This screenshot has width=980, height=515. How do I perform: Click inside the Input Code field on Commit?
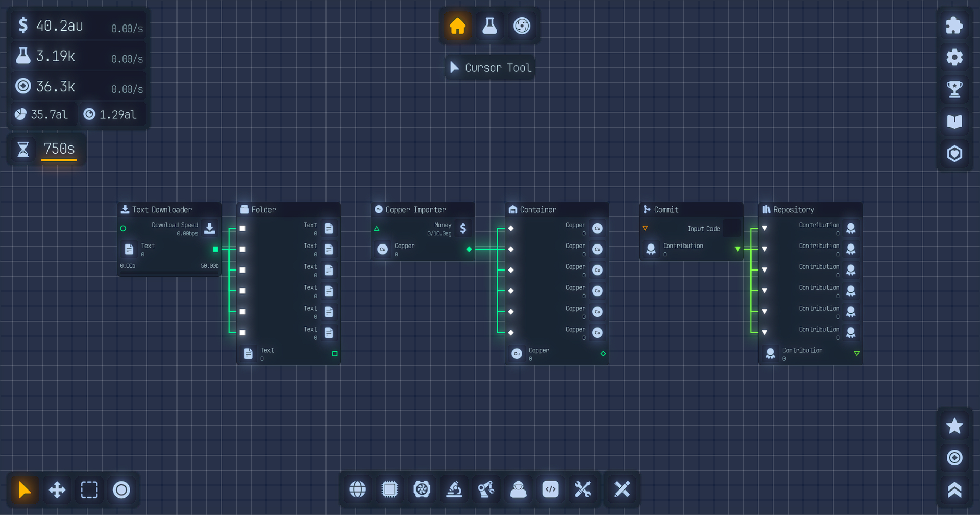tap(732, 228)
